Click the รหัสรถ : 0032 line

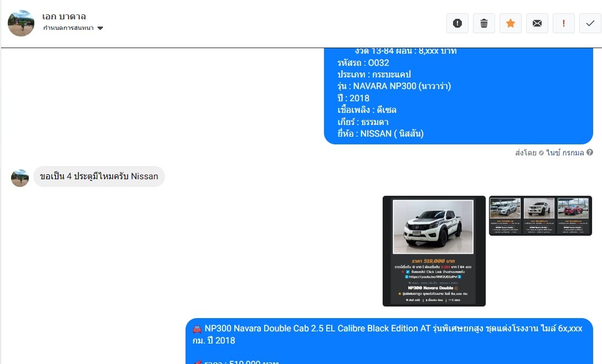click(x=363, y=63)
